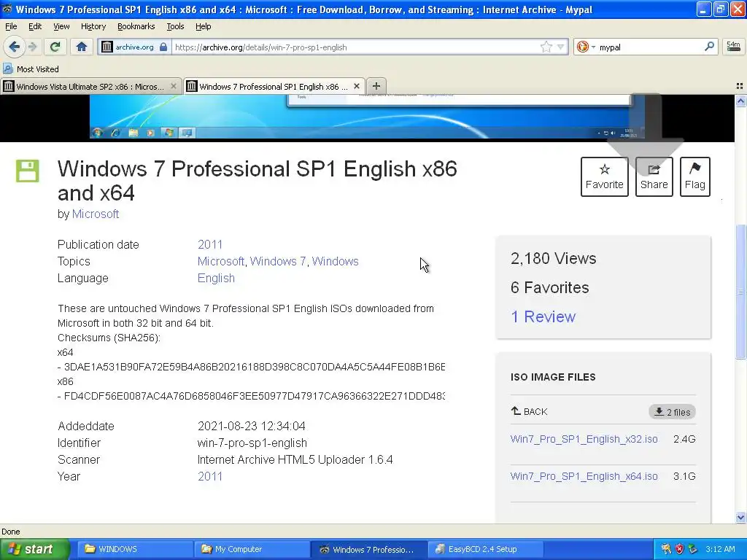Click the 2,180 Views text

[553, 258]
